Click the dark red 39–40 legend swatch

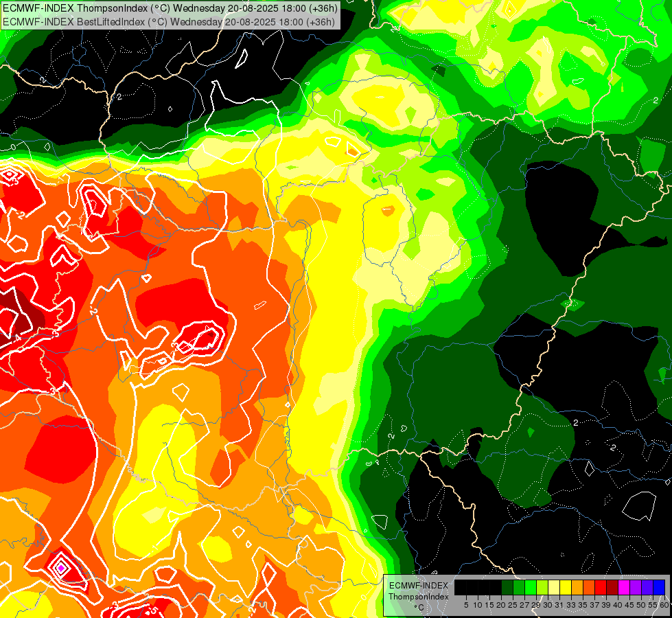coord(612,588)
